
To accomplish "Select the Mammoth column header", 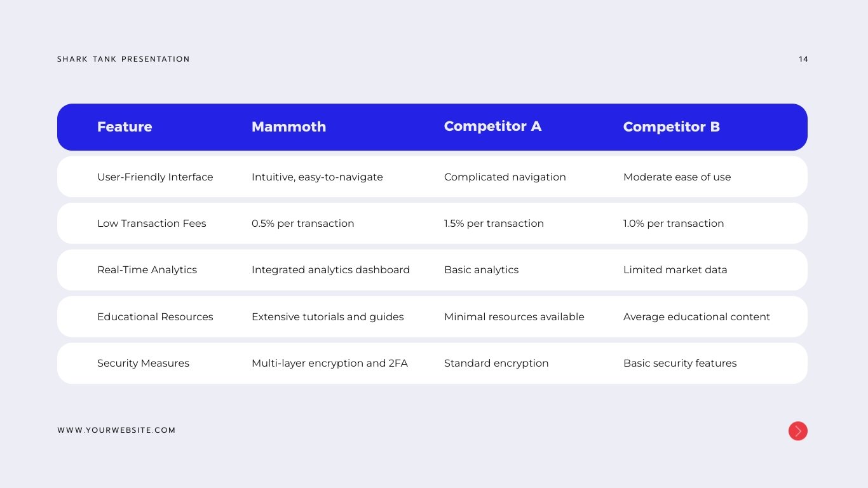I will 288,127.
